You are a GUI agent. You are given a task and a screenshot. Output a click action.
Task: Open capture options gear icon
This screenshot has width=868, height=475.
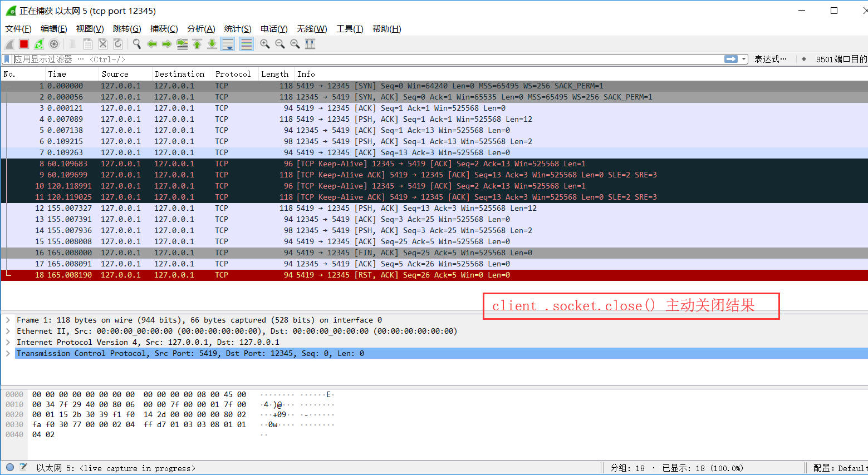coord(54,44)
